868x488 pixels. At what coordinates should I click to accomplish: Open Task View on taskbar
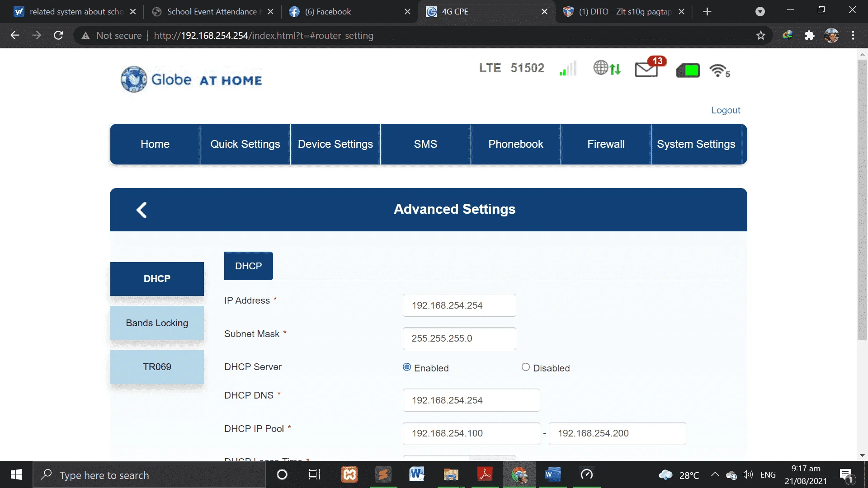click(314, 474)
